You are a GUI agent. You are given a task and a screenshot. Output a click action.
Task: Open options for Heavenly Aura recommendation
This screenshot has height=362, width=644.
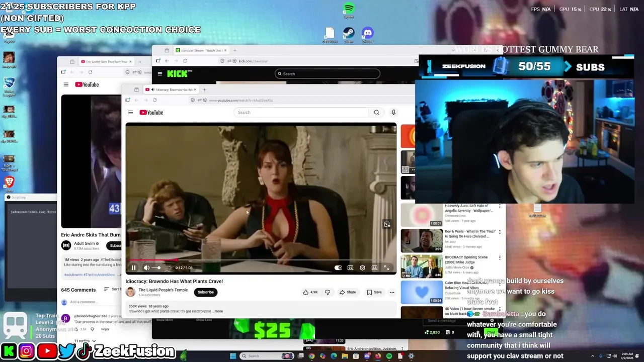coord(500,206)
